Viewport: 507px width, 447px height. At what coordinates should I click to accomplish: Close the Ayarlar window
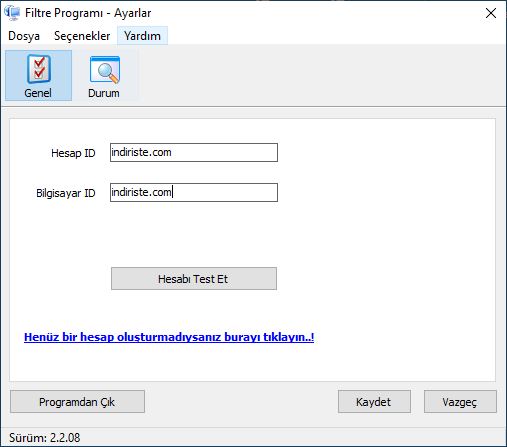[491, 13]
